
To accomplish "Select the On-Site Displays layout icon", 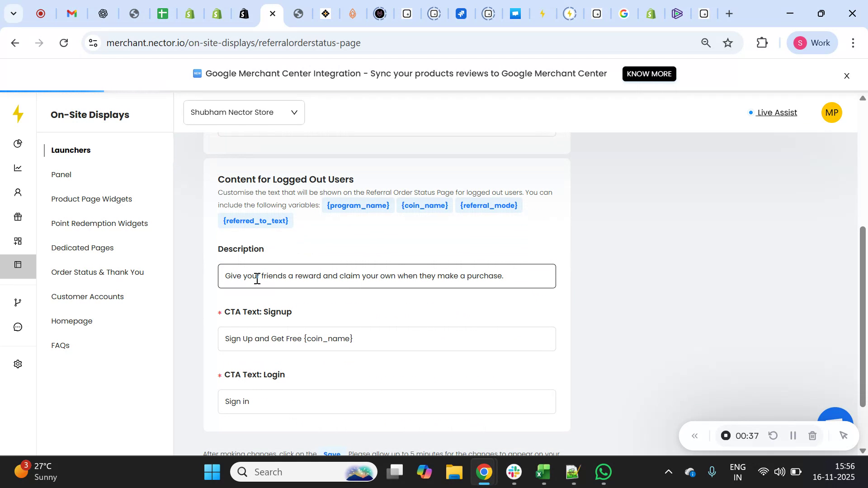I will [18, 265].
